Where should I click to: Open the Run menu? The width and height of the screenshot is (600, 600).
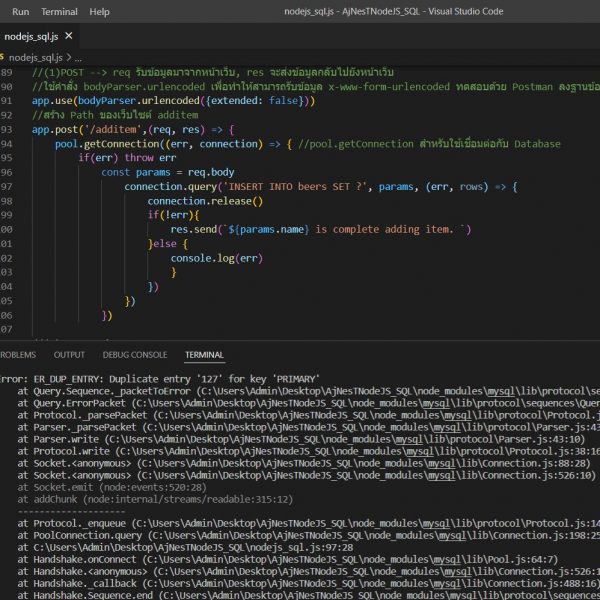coord(20,11)
